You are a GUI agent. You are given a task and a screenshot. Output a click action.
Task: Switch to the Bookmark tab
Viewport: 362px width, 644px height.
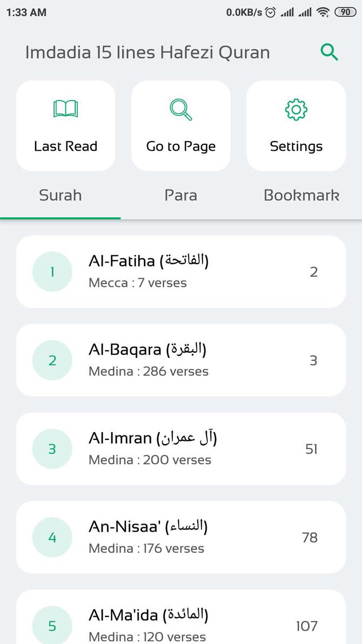click(301, 196)
